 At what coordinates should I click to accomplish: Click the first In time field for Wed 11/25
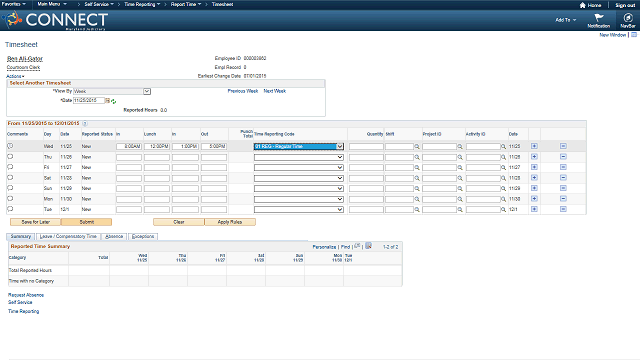(129, 146)
